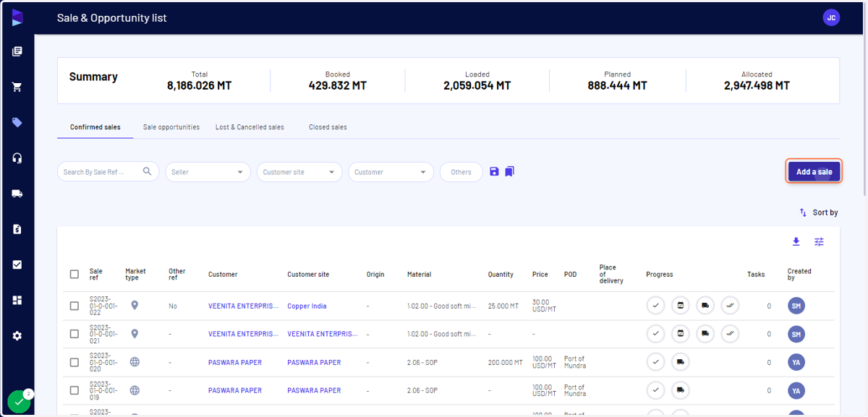Click truck progress icon for row S2023-01-0-001-020
The width and height of the screenshot is (868, 417).
pos(681,362)
